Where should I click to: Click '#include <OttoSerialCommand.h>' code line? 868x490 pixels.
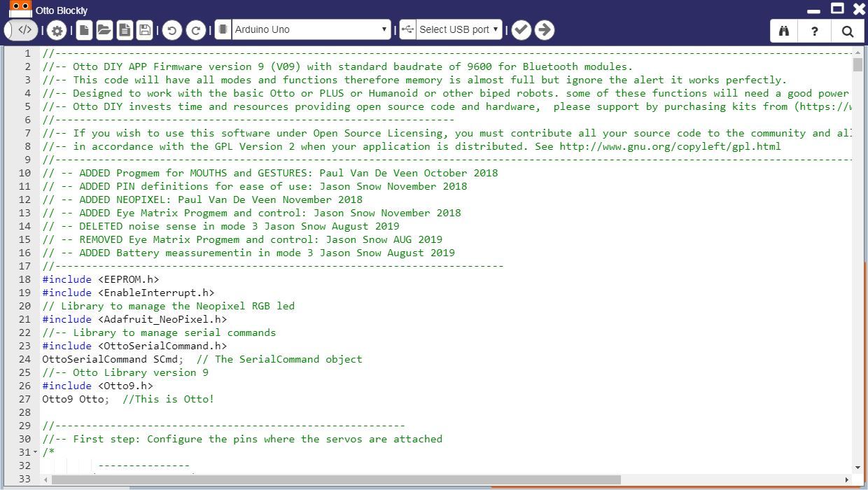coord(134,346)
